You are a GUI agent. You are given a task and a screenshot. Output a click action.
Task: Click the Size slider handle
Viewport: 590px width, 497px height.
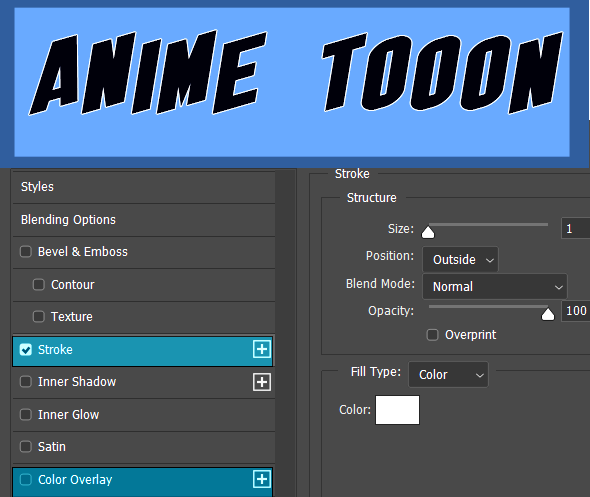[428, 232]
